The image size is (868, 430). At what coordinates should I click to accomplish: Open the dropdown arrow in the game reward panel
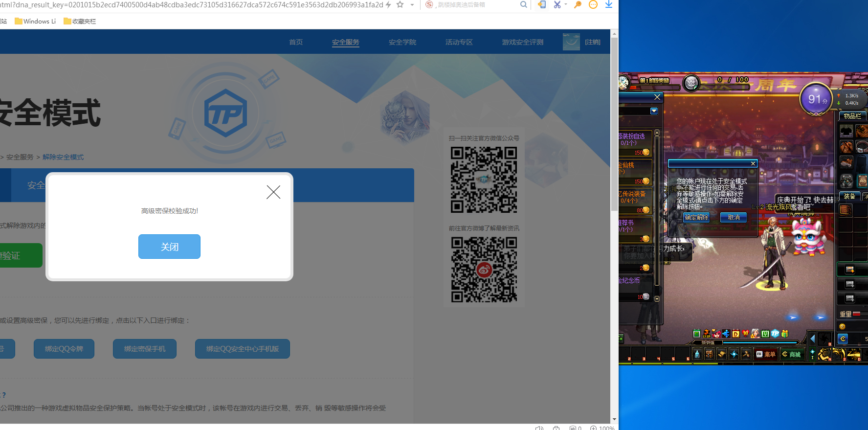[x=654, y=111]
